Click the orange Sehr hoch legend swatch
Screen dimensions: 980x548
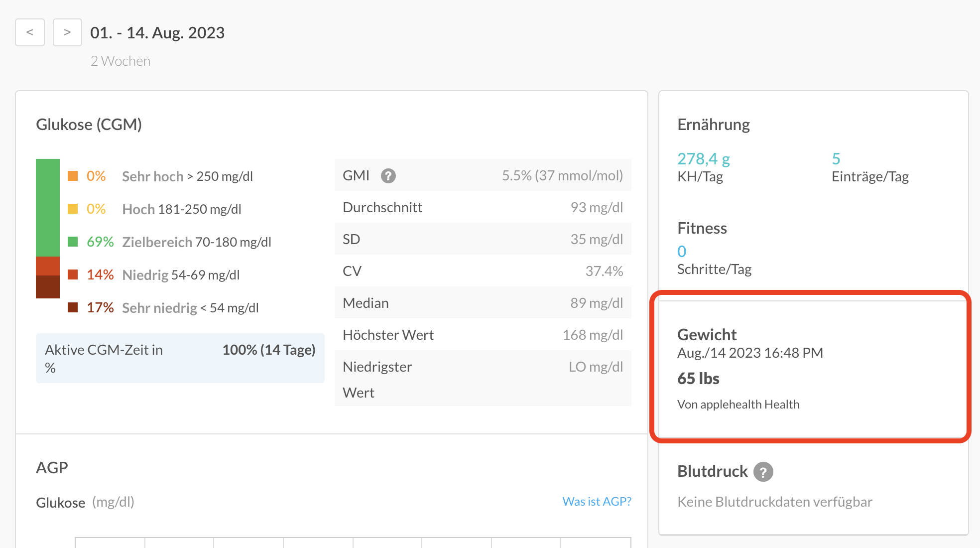(x=73, y=176)
